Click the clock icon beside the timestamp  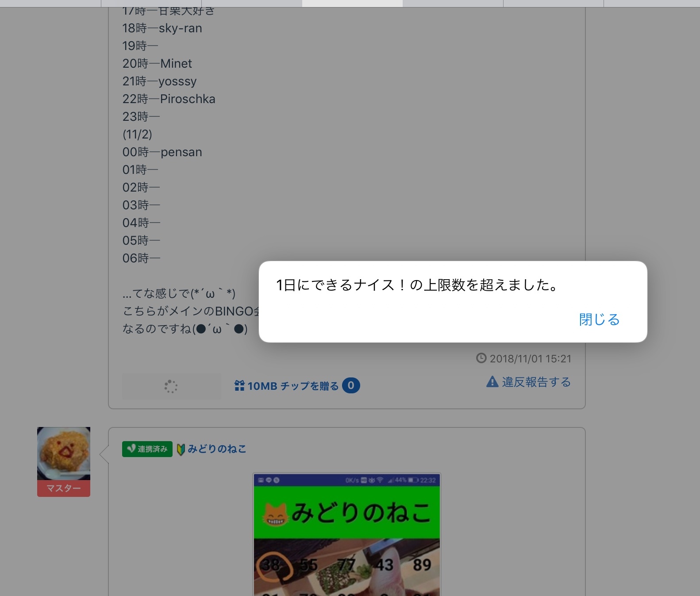point(481,358)
